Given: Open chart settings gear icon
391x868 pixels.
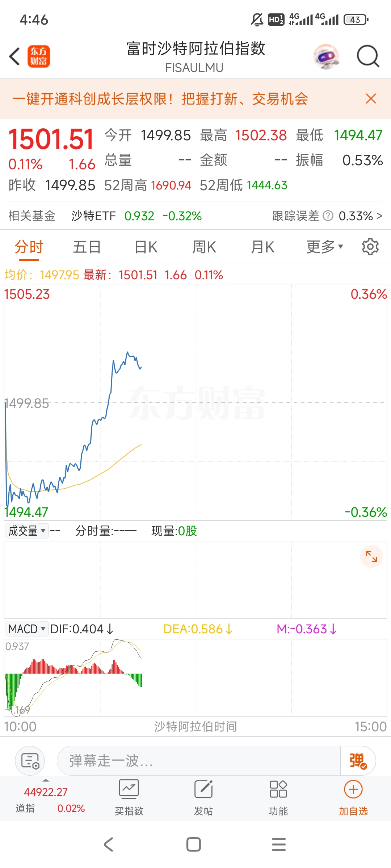Looking at the screenshot, I should pos(370,247).
